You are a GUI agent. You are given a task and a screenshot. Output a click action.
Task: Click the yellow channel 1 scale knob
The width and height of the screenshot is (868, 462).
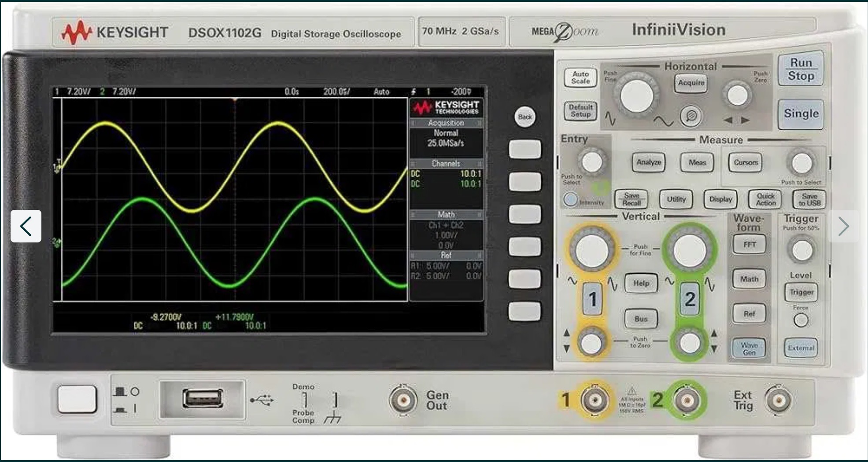coord(591,250)
